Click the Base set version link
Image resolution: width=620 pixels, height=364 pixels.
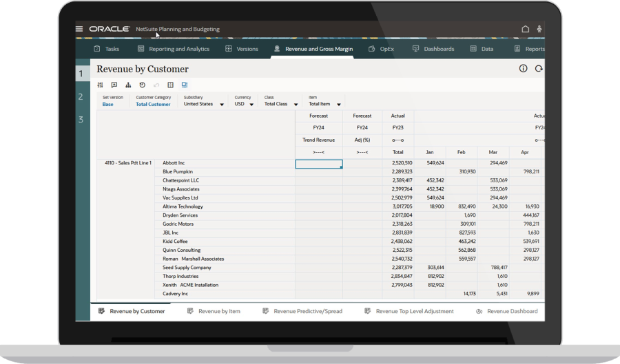(108, 105)
